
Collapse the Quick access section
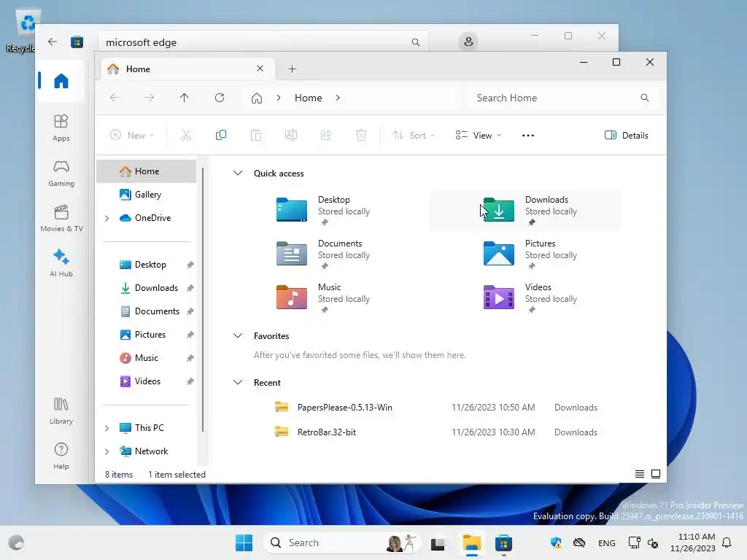coord(238,173)
